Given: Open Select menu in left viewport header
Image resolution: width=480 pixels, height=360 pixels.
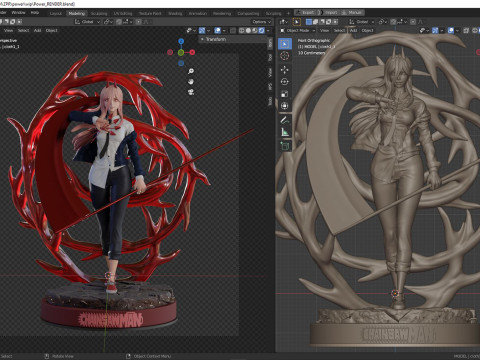Looking at the screenshot, I should point(23,30).
